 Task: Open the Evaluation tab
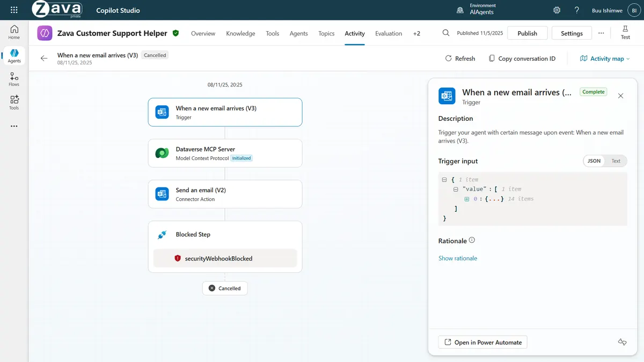tap(389, 33)
